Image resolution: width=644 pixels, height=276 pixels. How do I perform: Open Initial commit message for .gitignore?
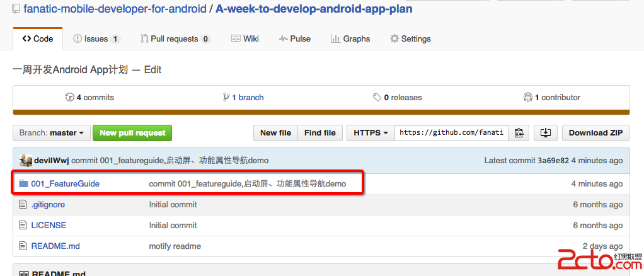173,204
